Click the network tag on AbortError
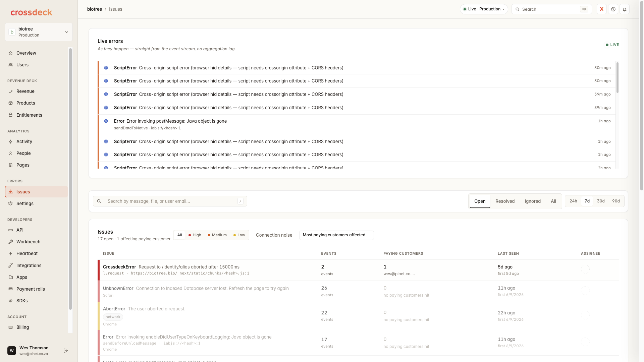Screen dimensions: 644x362 click(x=113, y=317)
